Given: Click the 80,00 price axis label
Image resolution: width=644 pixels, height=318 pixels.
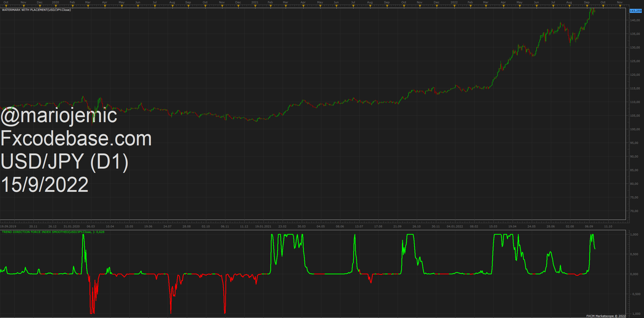Looking at the screenshot, I should pyautogui.click(x=634, y=184).
